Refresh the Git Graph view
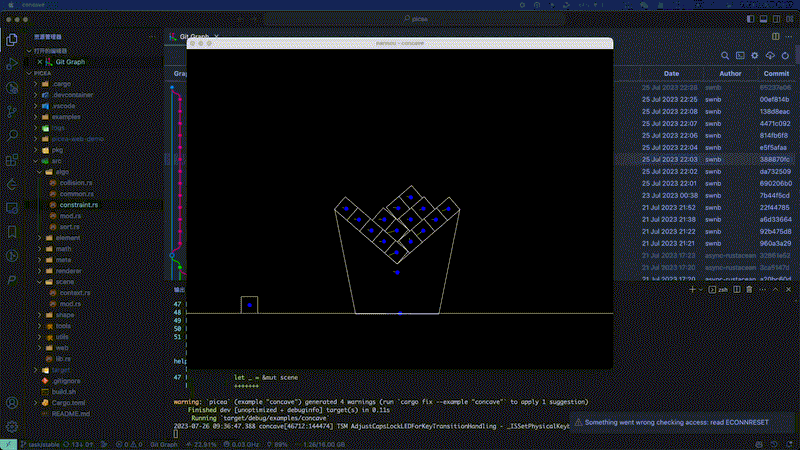 click(x=786, y=56)
